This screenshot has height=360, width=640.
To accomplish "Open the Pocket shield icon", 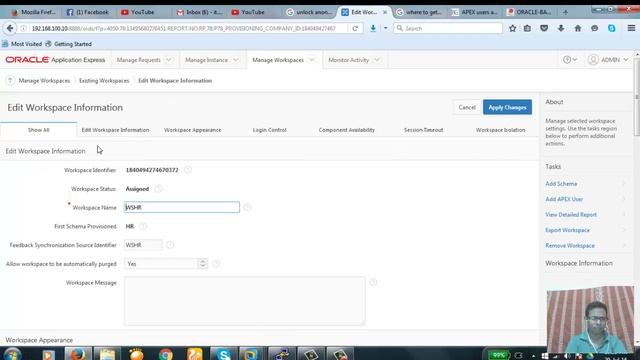I will click(544, 28).
